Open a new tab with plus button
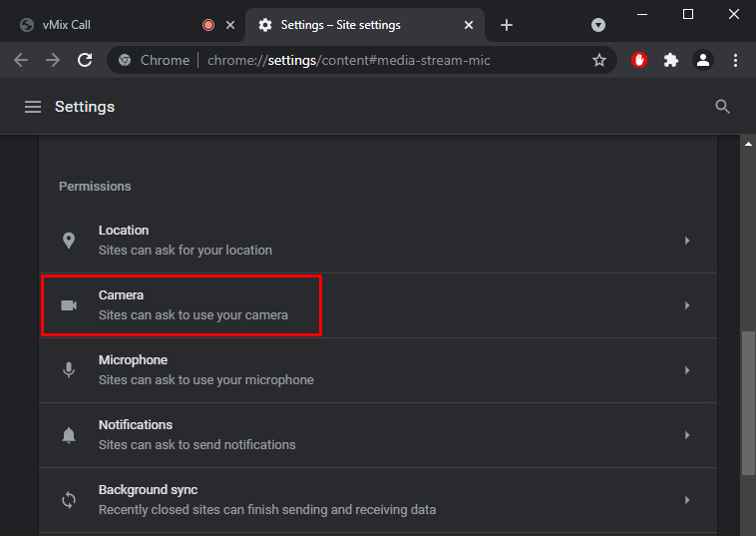Screen dimensions: 756x536 coord(507,25)
